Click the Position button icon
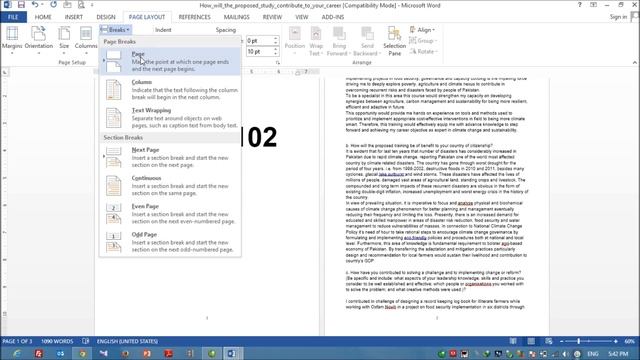 295,33
